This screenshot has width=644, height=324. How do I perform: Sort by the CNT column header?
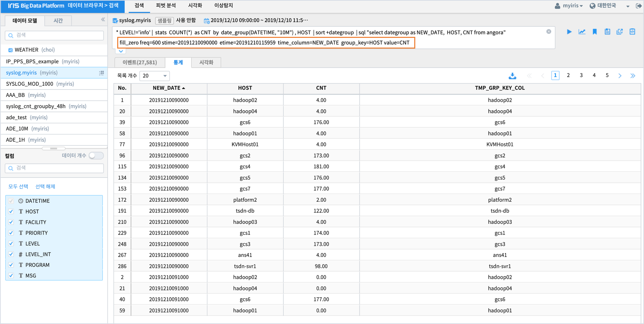[x=321, y=88]
